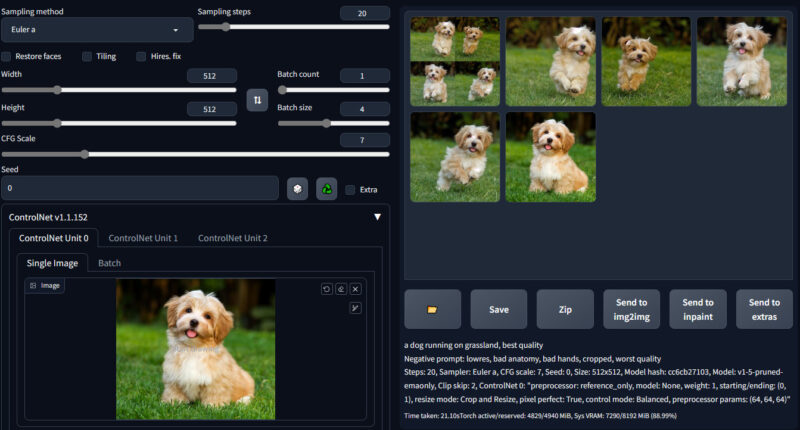The image size is (800, 430).
Task: Click the brush icon below image controls
Action: click(x=355, y=307)
